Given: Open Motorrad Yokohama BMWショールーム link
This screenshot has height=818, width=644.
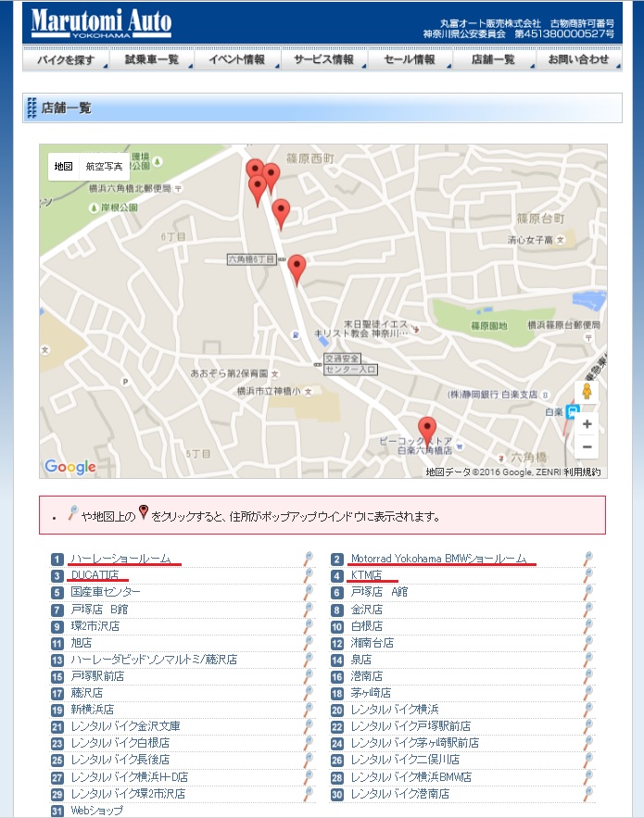Looking at the screenshot, I should point(438,559).
